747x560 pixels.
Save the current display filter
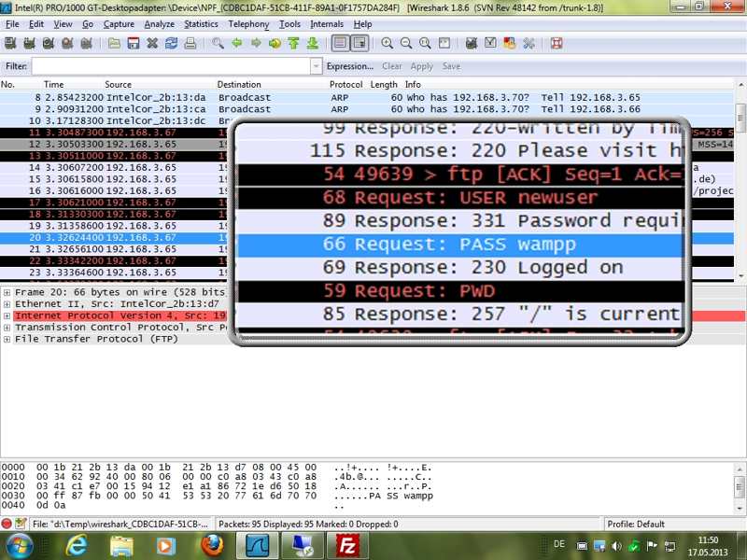pos(451,66)
